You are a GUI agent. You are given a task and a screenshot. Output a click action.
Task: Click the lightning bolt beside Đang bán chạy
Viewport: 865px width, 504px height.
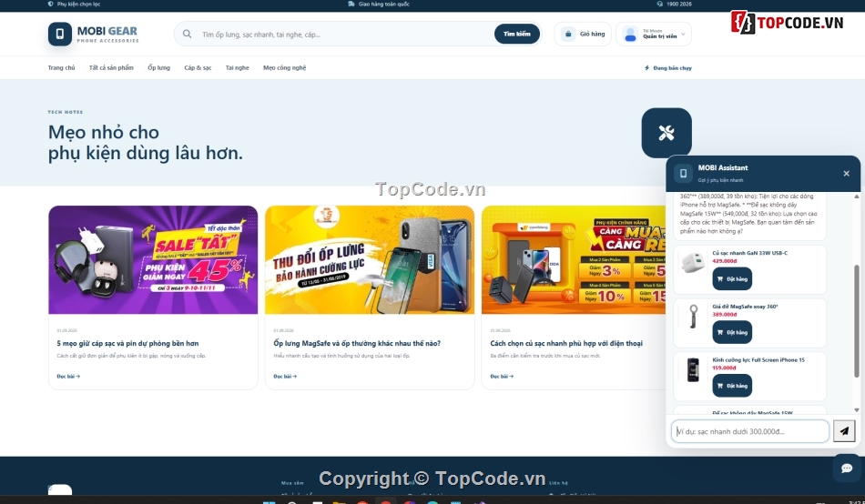[647, 68]
